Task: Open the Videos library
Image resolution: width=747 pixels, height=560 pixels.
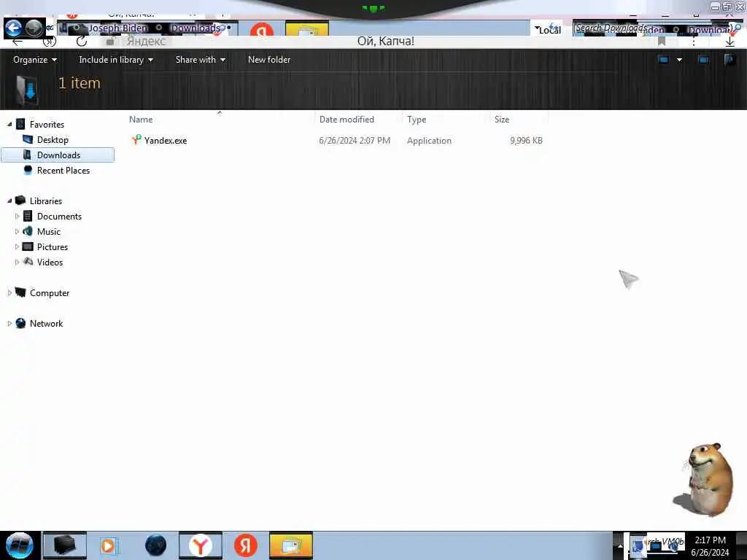Action: 50,262
